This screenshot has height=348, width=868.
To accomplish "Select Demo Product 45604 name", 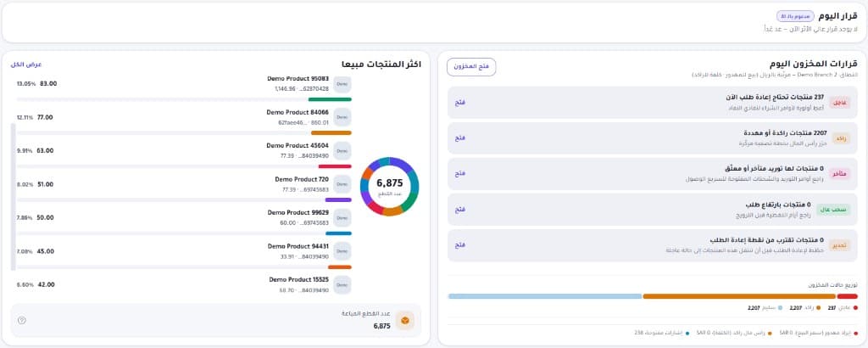I will (298, 145).
